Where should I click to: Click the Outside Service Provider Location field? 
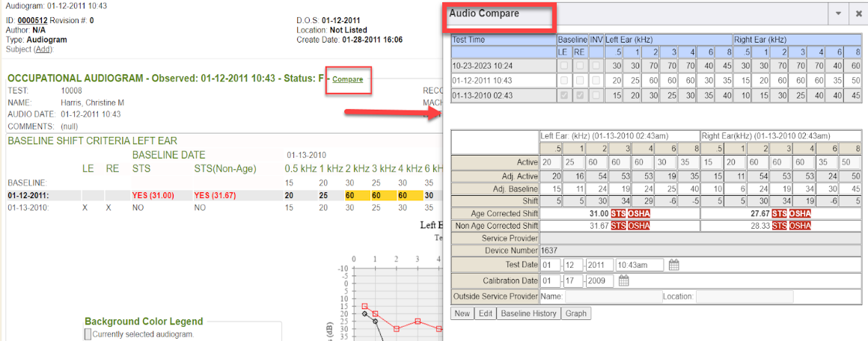tap(745, 297)
